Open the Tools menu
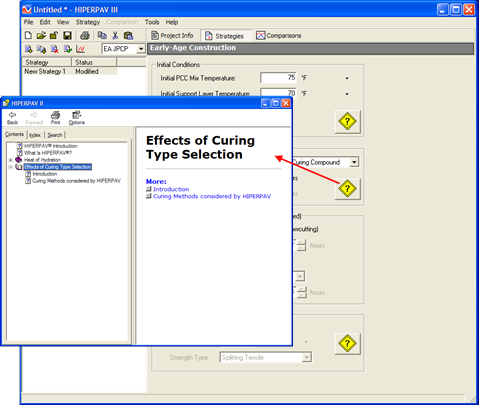480x406 pixels. click(x=152, y=22)
